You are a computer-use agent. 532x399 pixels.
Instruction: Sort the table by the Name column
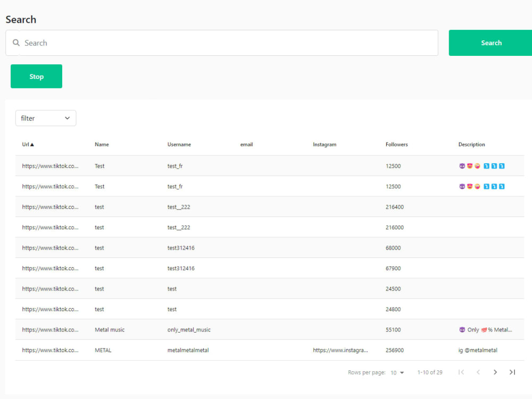click(x=102, y=144)
